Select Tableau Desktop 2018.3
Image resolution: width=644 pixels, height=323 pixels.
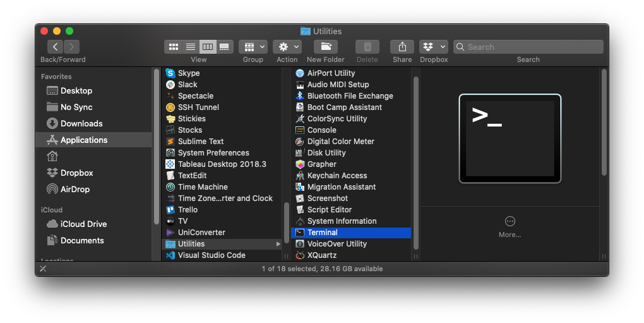pyautogui.click(x=222, y=164)
